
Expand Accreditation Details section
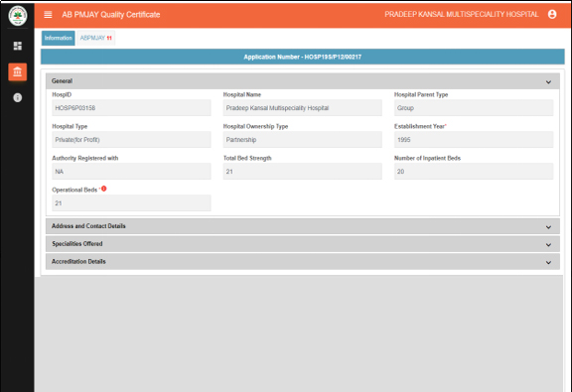(x=303, y=262)
